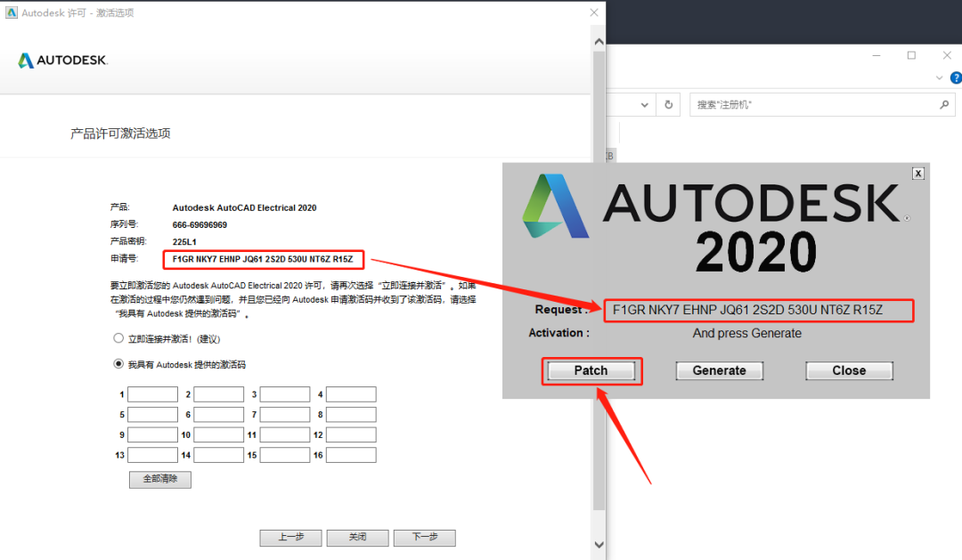Click the licensing window scroll down arrow

click(x=599, y=545)
